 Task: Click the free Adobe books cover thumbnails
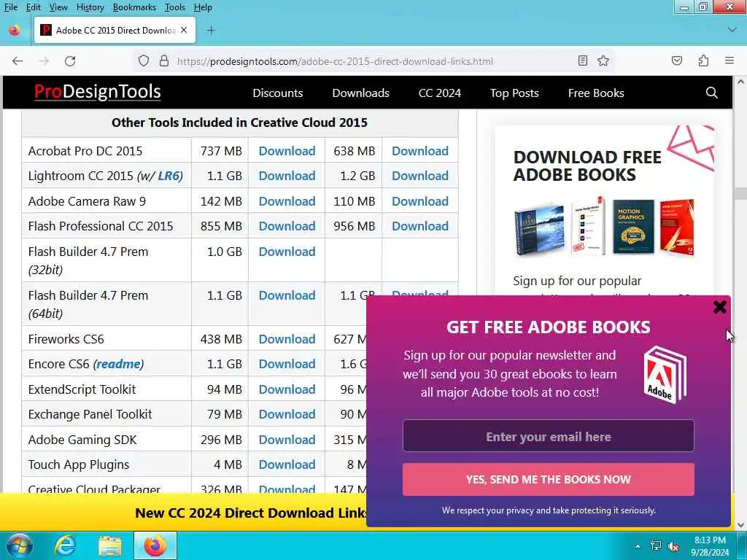tap(604, 227)
